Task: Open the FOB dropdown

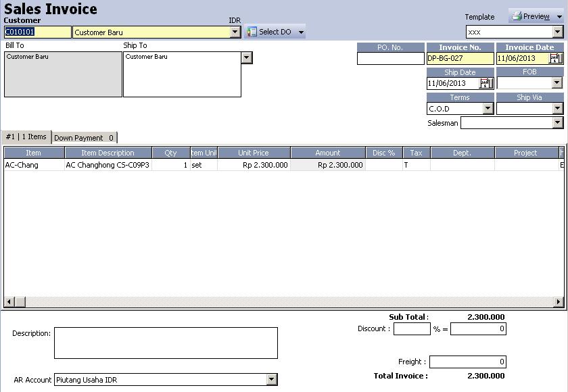Action: (x=557, y=83)
